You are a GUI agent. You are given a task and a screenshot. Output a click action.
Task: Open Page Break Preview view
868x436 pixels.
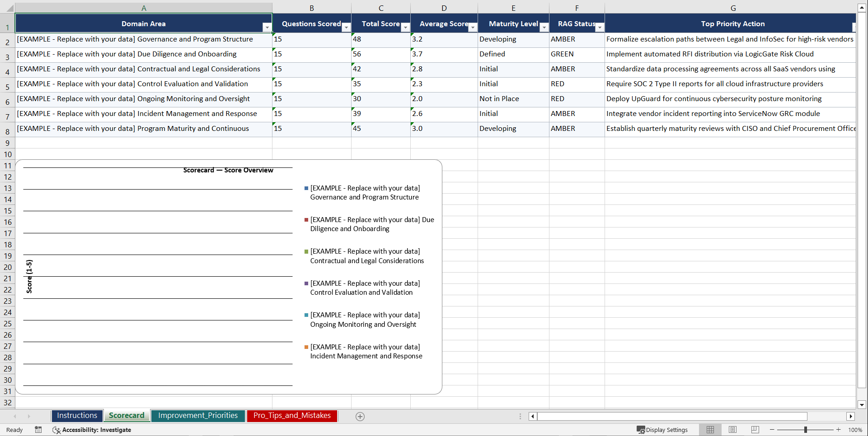click(x=755, y=430)
